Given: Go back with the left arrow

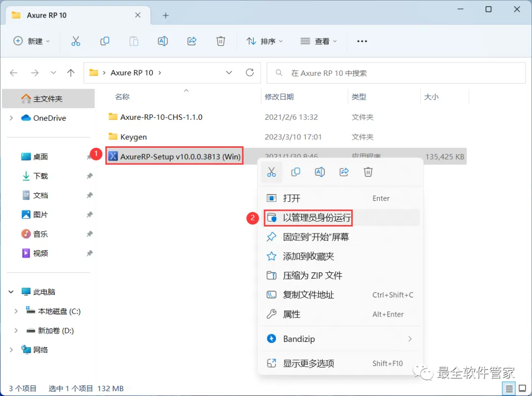Looking at the screenshot, I should [x=14, y=72].
